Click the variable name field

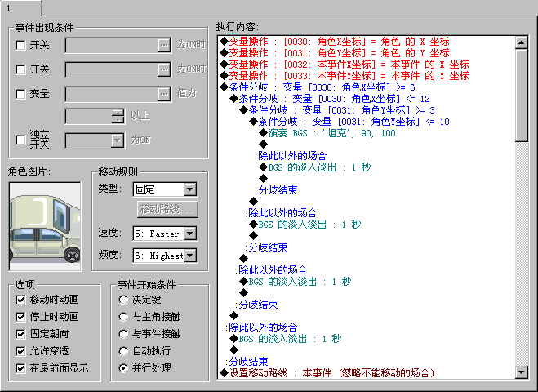[x=112, y=94]
